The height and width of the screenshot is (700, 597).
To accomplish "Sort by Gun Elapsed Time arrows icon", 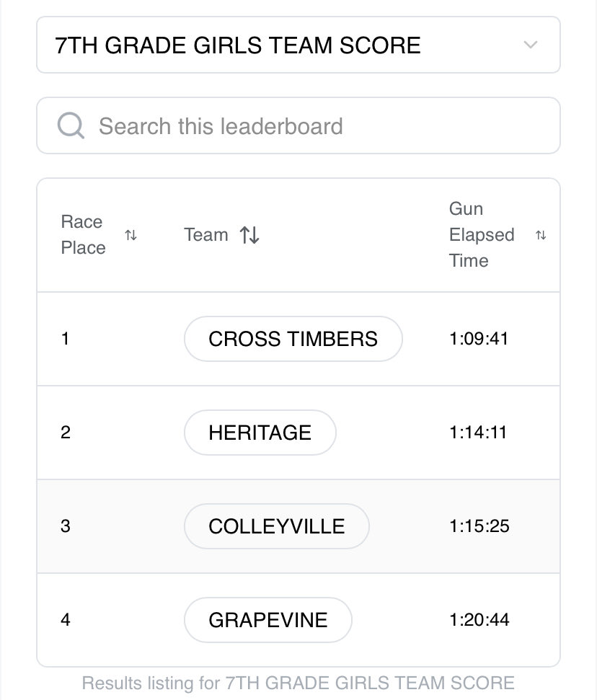I will pyautogui.click(x=541, y=235).
